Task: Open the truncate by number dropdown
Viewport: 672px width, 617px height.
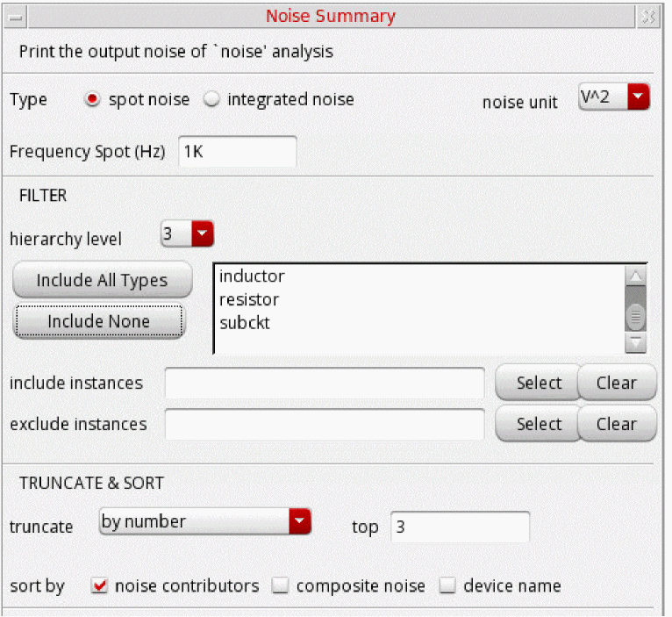Action: tap(205, 522)
